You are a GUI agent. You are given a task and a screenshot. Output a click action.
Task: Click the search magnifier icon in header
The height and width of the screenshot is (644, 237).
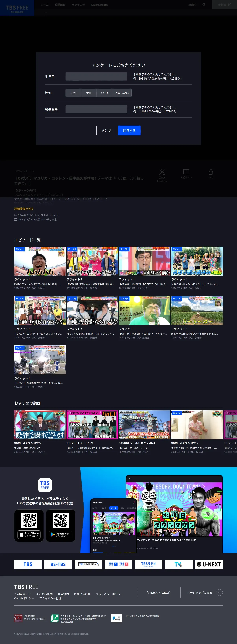click(x=204, y=5)
